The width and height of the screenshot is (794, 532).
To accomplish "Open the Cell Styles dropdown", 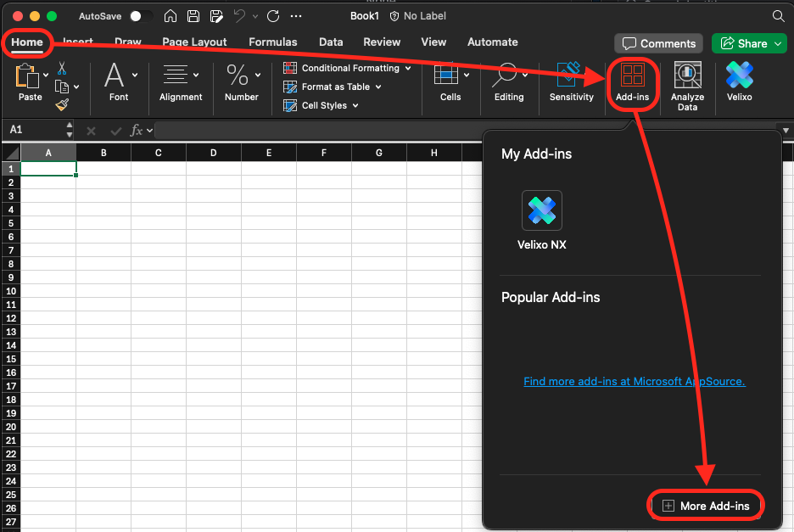I will pyautogui.click(x=355, y=105).
